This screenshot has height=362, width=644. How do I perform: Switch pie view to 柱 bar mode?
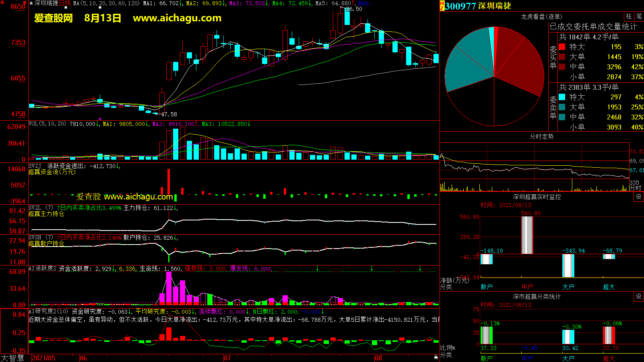coord(629,16)
